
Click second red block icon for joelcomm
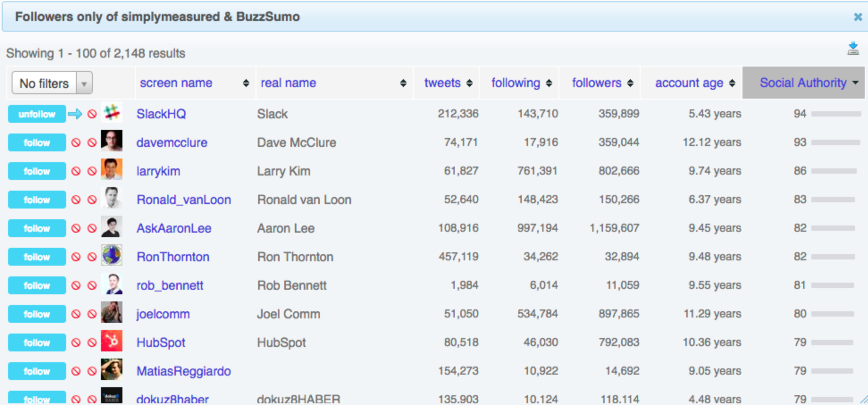coord(92,314)
